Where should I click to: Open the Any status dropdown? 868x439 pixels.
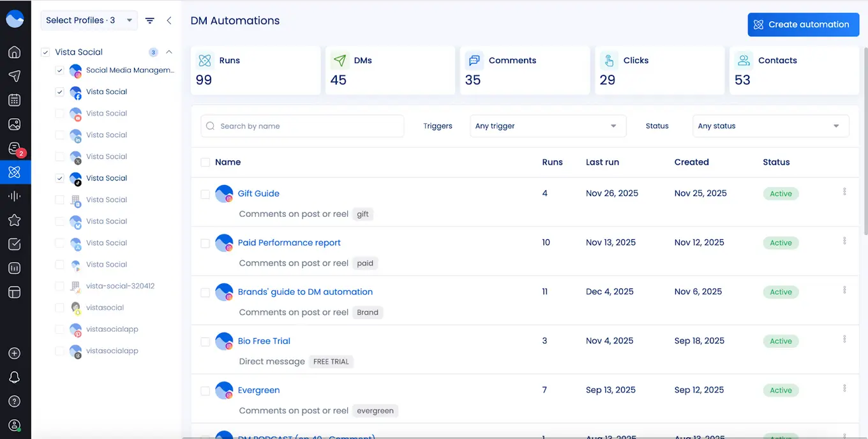770,126
